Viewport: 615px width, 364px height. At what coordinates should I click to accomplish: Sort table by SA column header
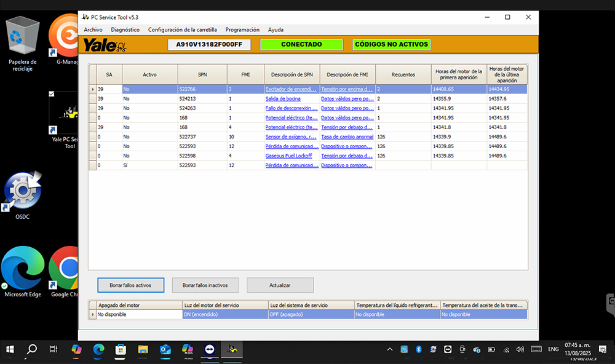(109, 74)
